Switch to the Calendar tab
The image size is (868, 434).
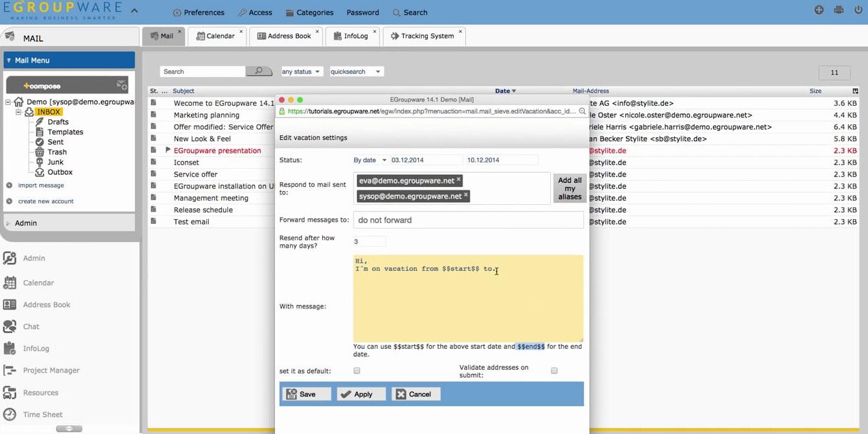216,36
